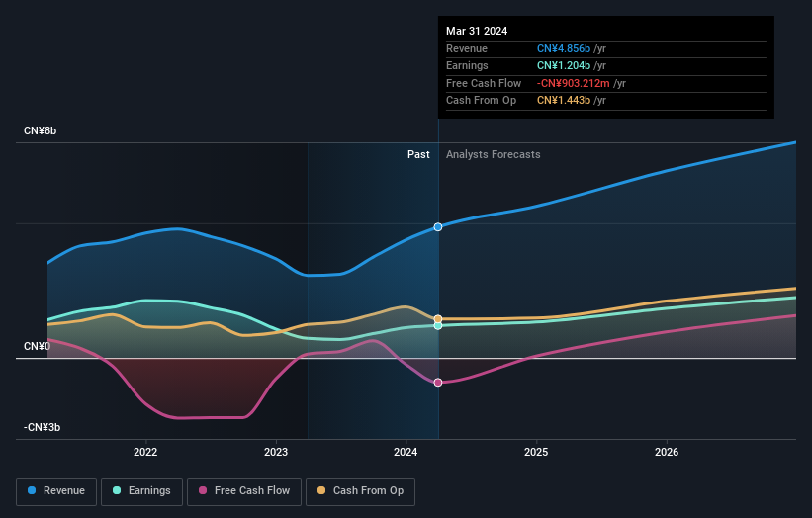Select the Earnings teal data point marker
812x518 pixels.
(x=438, y=326)
